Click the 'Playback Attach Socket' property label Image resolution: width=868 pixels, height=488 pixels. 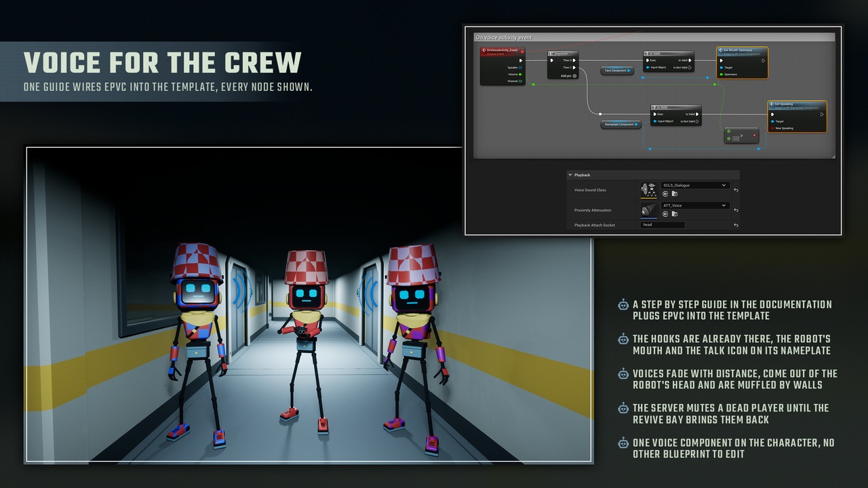click(x=595, y=225)
